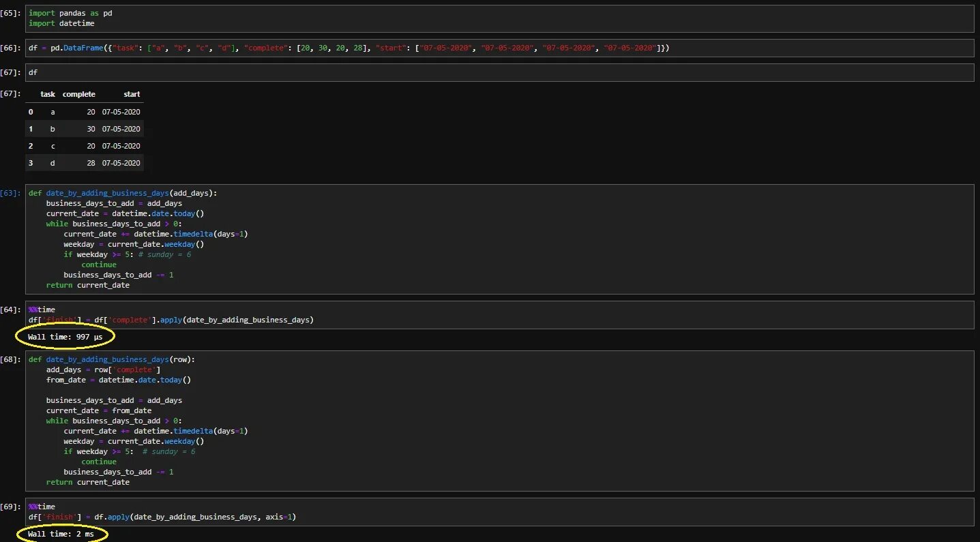Click the task value 'c' in the table
The image size is (980, 542).
coord(53,146)
